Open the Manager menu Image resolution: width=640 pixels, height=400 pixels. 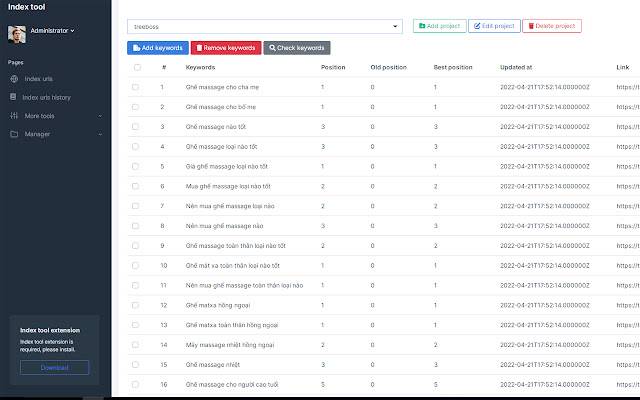coord(37,134)
